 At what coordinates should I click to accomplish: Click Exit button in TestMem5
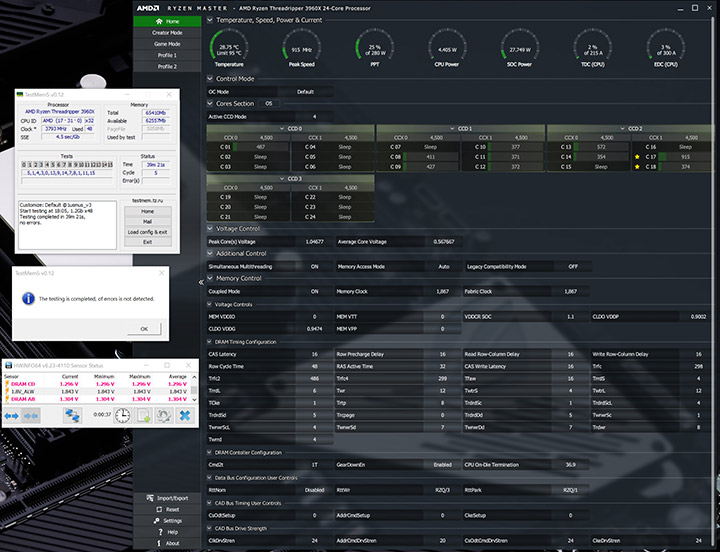(x=147, y=242)
